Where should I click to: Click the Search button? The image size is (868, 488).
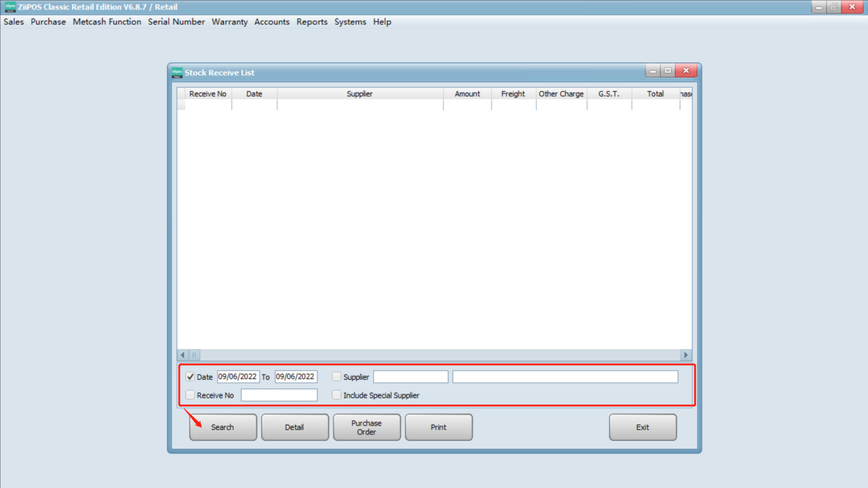pyautogui.click(x=222, y=427)
